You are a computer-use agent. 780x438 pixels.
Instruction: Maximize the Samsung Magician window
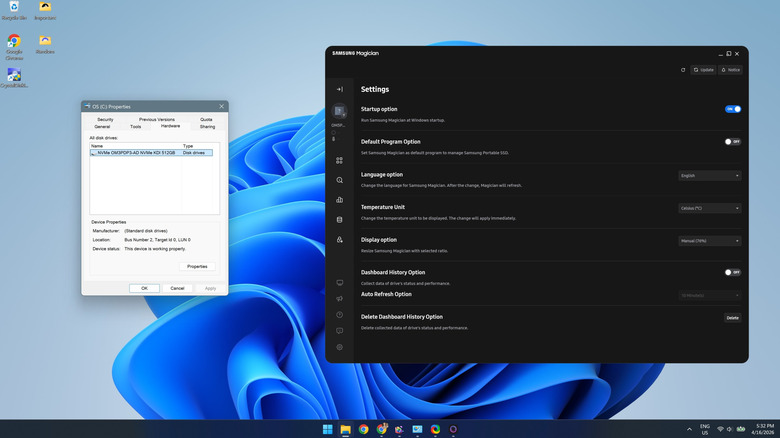(x=728, y=54)
